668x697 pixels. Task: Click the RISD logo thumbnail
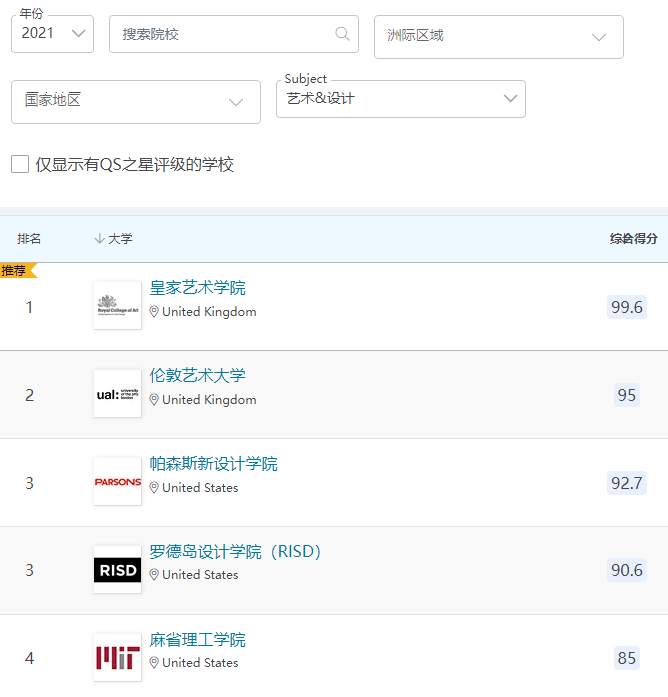click(118, 569)
